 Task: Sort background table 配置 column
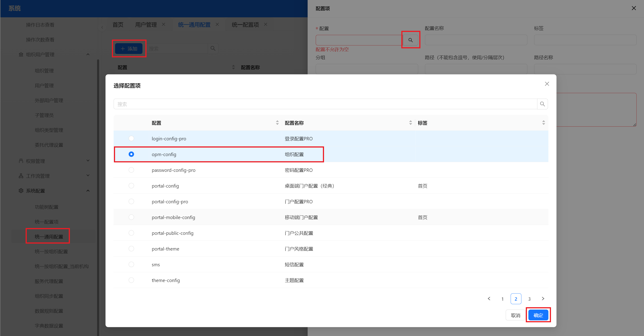pyautogui.click(x=233, y=67)
